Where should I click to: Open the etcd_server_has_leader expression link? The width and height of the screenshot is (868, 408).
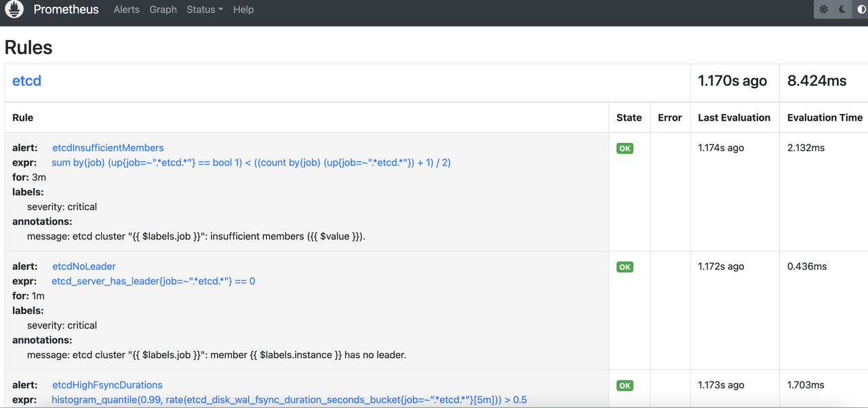pos(153,281)
